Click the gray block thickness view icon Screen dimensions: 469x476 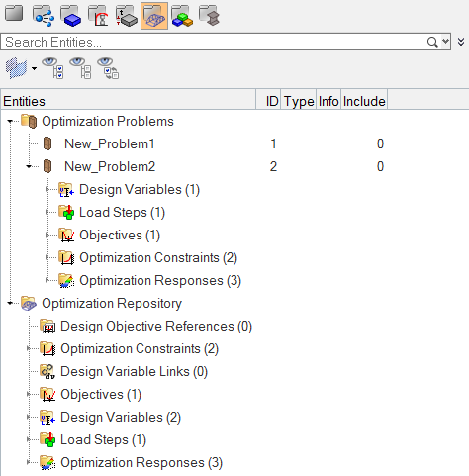(x=127, y=16)
